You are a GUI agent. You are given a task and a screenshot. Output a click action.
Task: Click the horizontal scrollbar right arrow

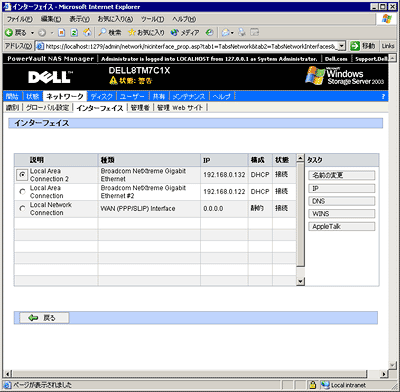pos(384,374)
